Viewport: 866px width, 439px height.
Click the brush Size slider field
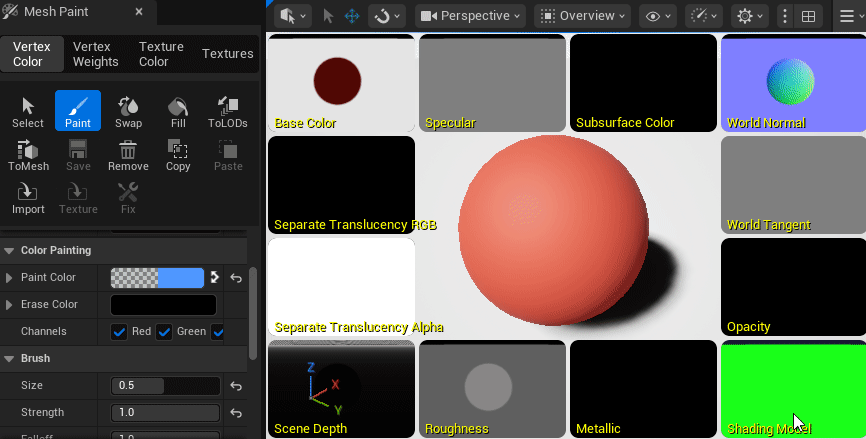165,385
